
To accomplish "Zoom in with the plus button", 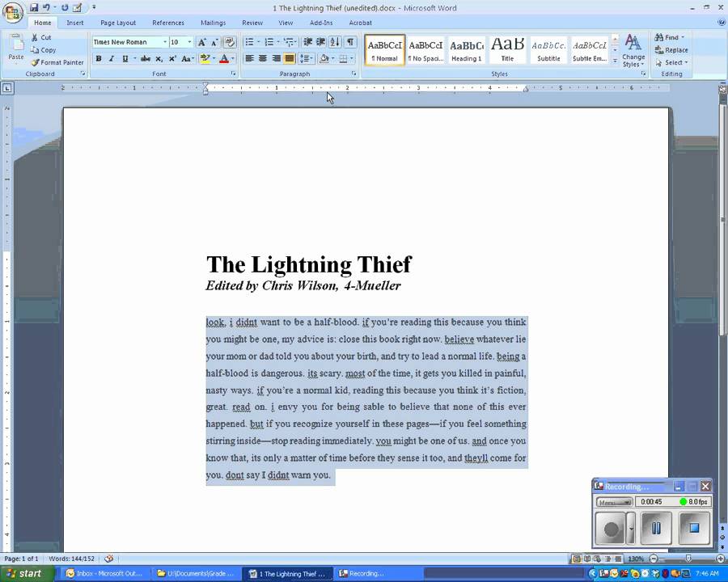I will (721, 559).
